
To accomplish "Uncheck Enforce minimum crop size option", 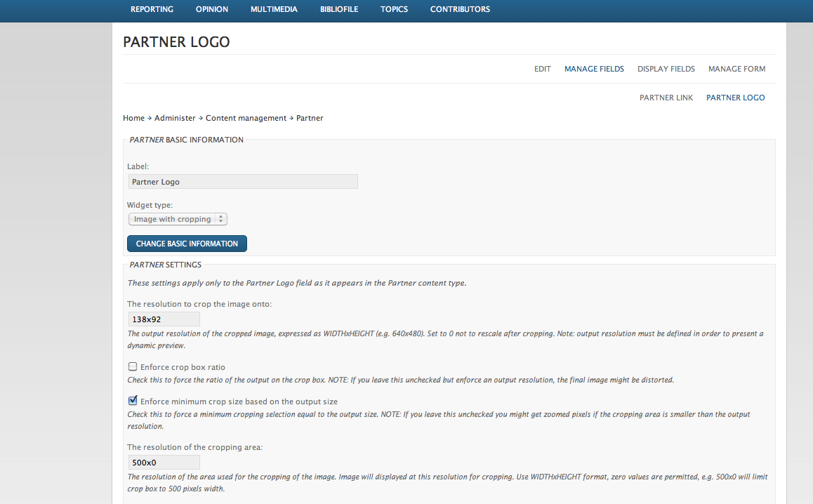I will pos(133,401).
